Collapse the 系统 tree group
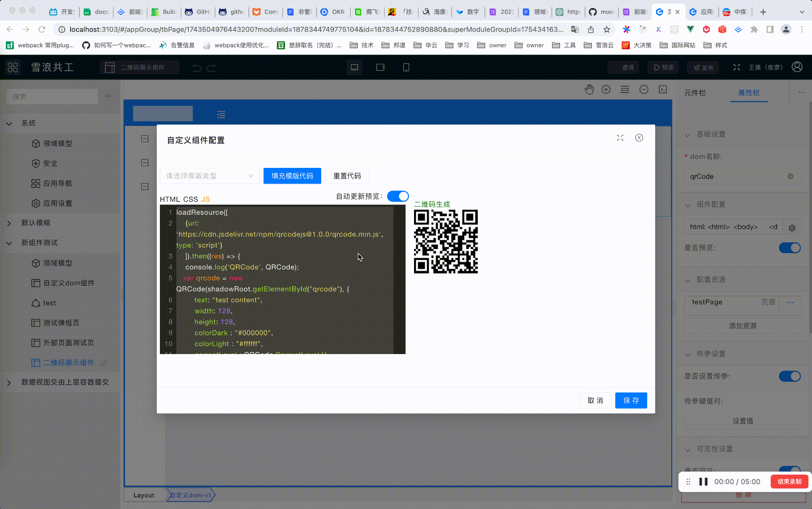This screenshot has width=812, height=509. click(9, 123)
